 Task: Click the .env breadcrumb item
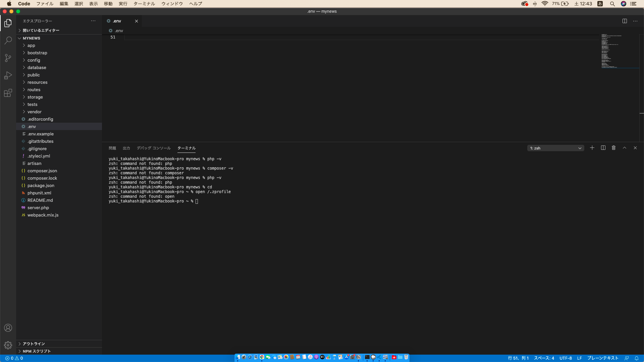116,31
